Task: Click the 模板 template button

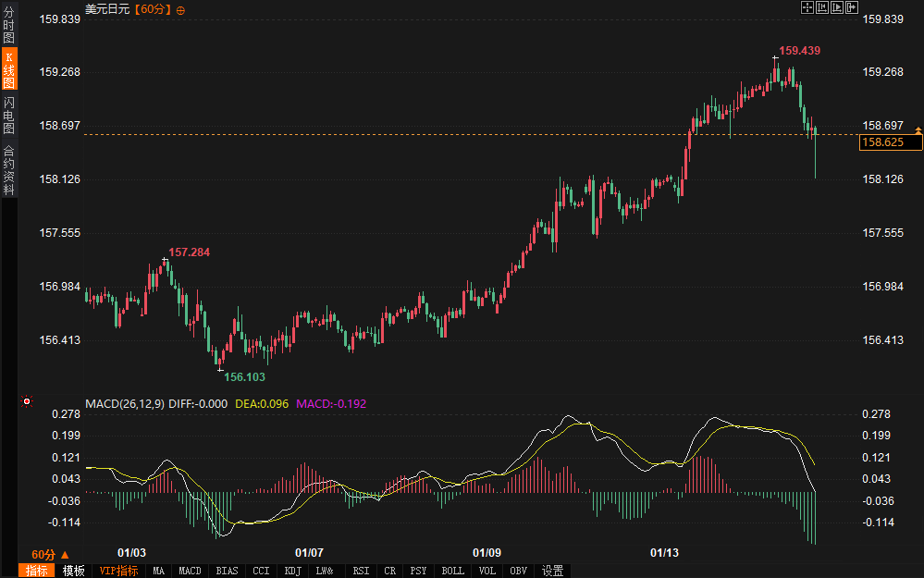Action: coord(73,571)
